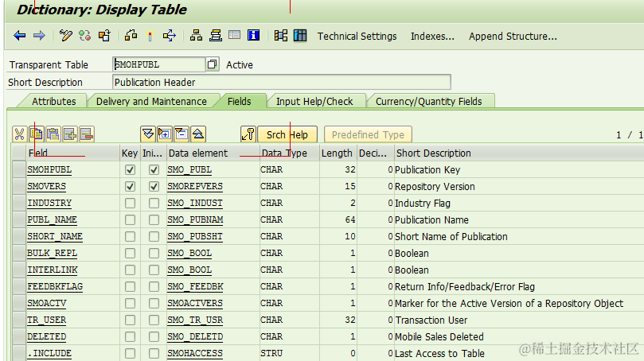Click Append Structure... button
This screenshot has height=361, width=644.
(513, 36)
